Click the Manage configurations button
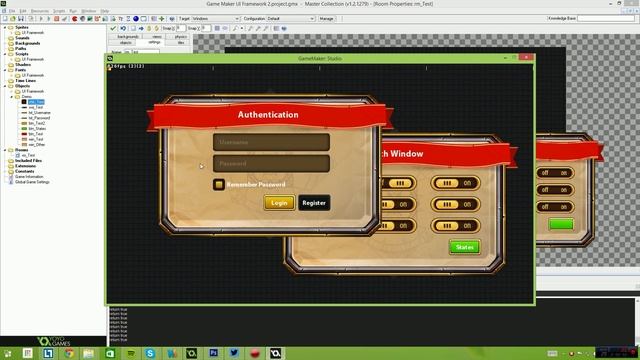 coord(326,19)
